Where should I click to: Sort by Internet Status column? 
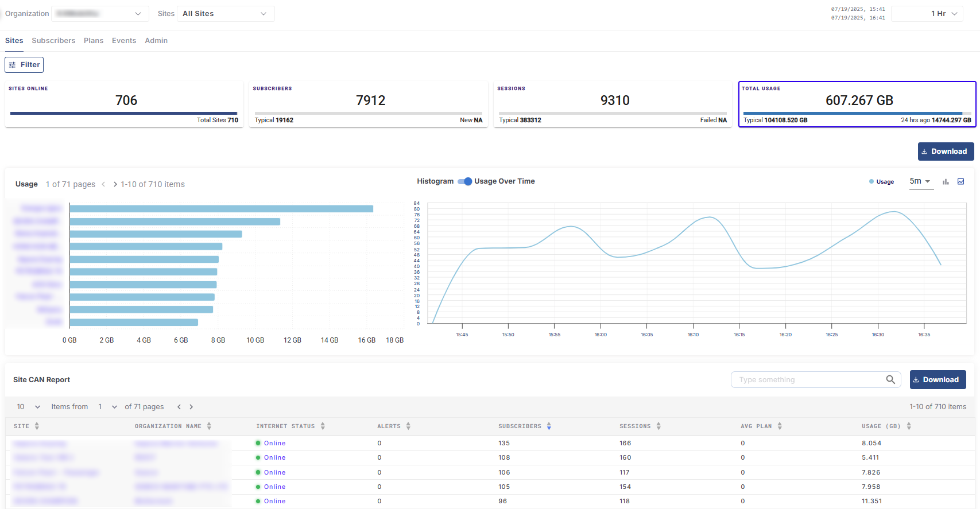pos(323,426)
